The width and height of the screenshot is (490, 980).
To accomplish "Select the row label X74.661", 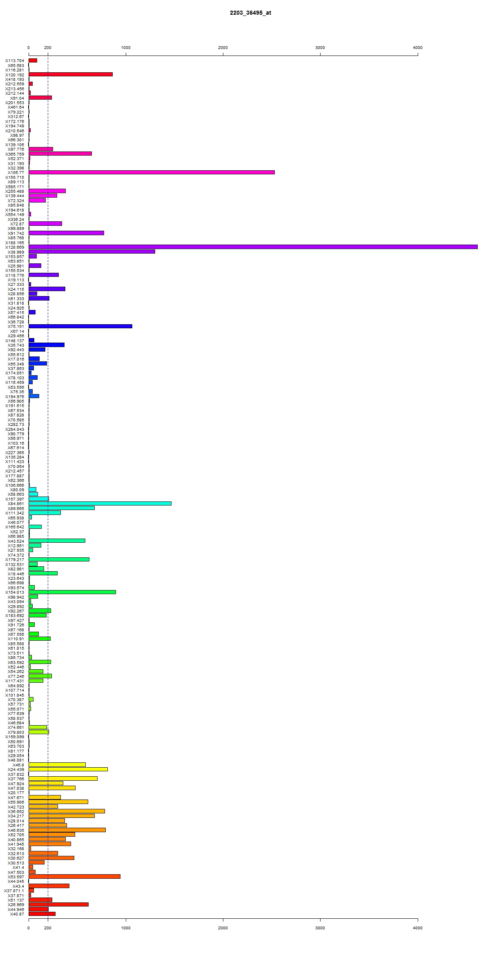I will pos(16,727).
